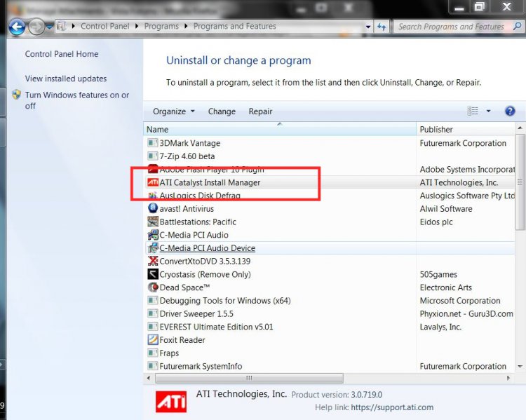Image resolution: width=526 pixels, height=420 pixels.
Task: Click the Forward navigation arrow
Action: (36, 27)
